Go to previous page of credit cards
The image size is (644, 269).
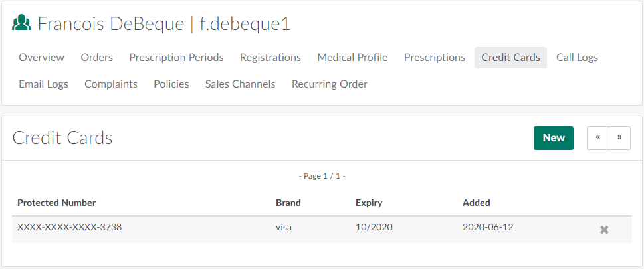coord(598,137)
